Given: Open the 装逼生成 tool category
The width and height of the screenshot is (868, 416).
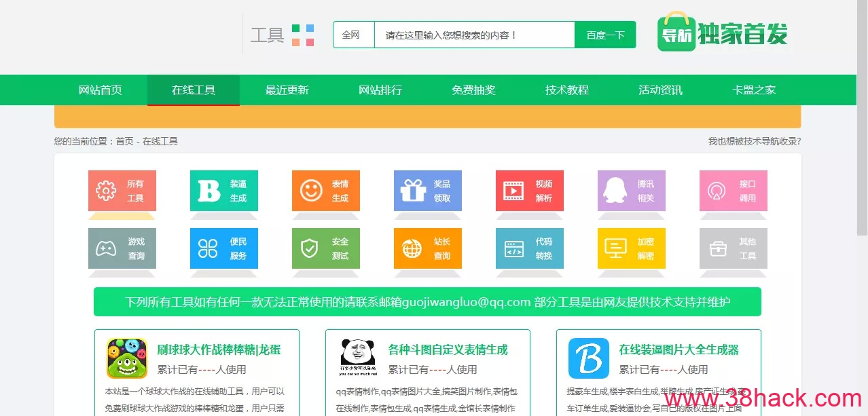Looking at the screenshot, I should pyautogui.click(x=224, y=191).
